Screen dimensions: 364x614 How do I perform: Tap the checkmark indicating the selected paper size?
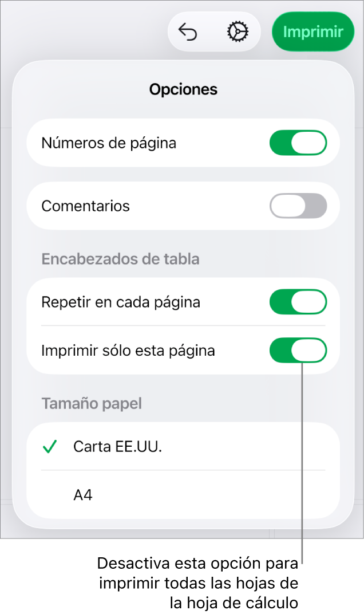pos(50,447)
